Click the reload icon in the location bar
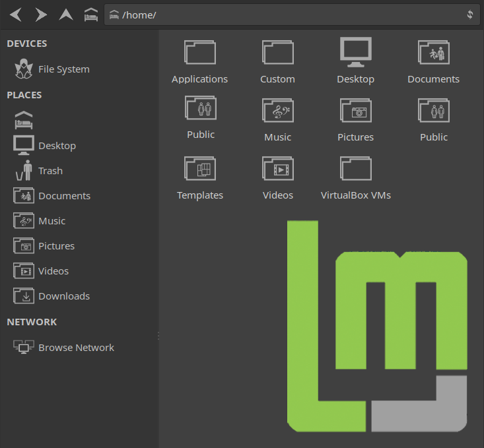The width and height of the screenshot is (484, 448). point(469,15)
